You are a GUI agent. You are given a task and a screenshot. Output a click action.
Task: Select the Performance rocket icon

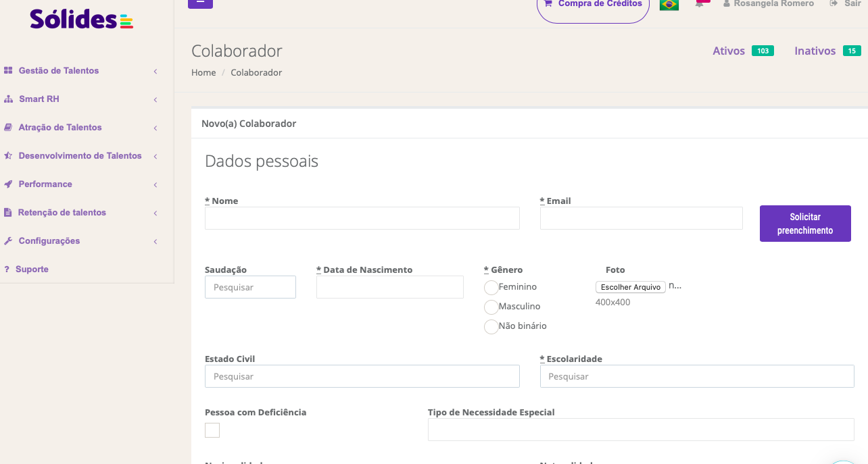9,184
